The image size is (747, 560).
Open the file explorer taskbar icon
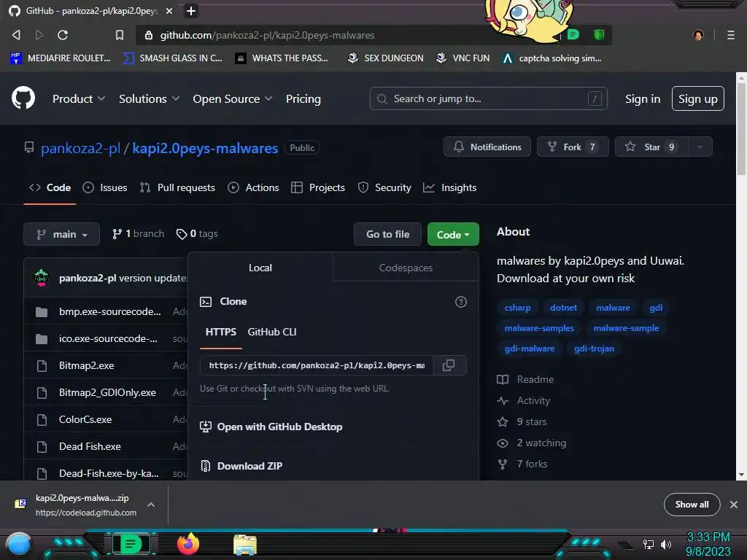[x=245, y=544]
